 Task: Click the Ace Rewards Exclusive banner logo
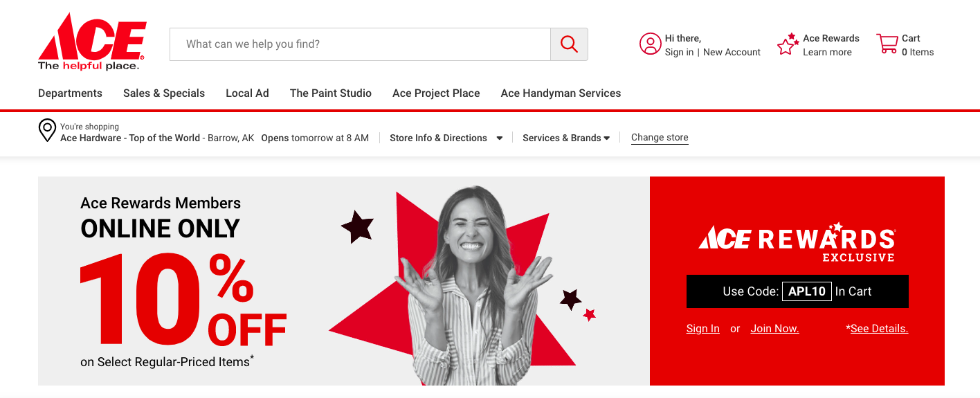(797, 242)
